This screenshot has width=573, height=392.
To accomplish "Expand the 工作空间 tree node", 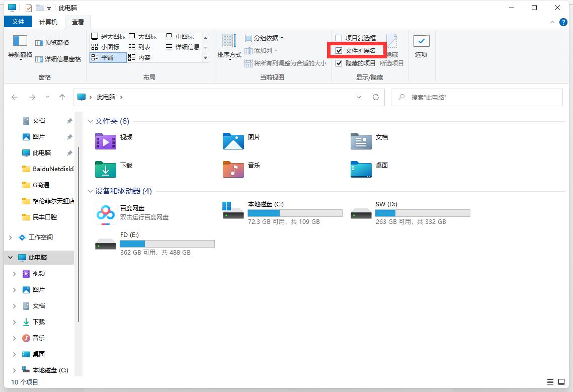I will point(11,238).
